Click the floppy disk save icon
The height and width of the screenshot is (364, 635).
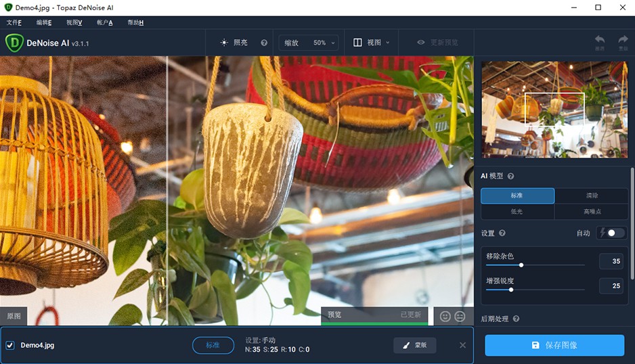click(535, 345)
